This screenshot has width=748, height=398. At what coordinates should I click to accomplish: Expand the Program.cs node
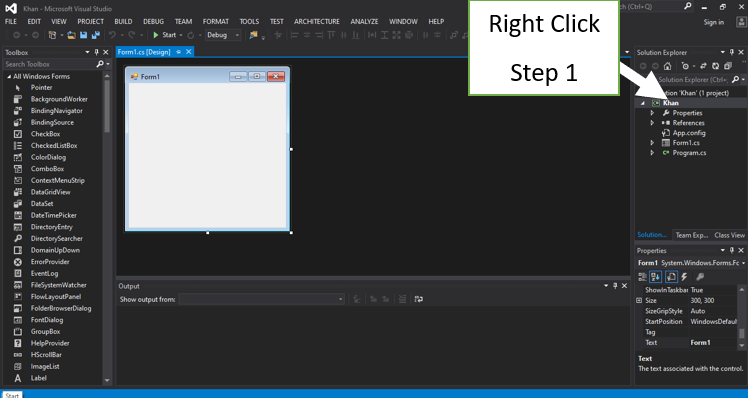652,153
